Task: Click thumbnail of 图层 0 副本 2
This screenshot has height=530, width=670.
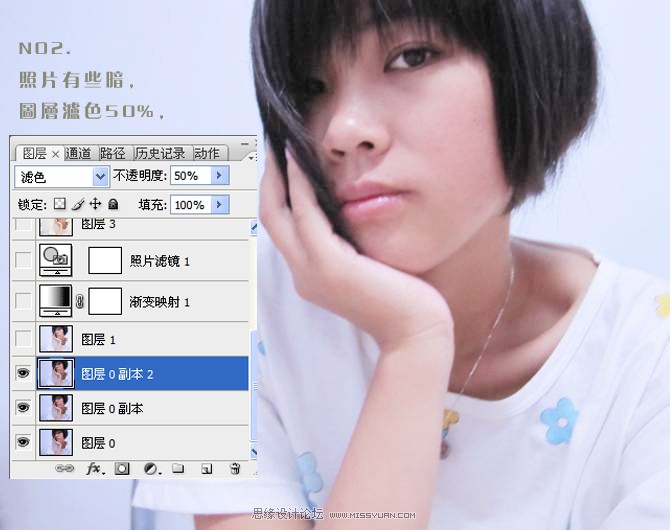Action: 56,374
